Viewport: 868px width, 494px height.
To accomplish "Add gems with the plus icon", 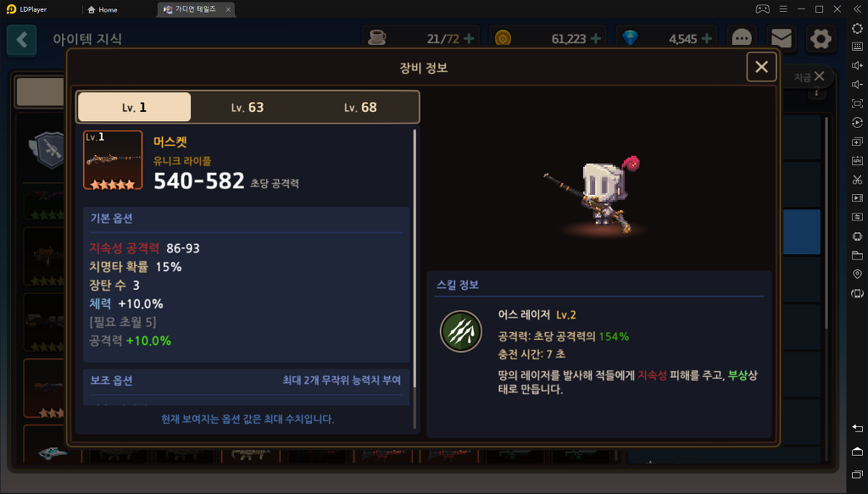I will point(707,39).
